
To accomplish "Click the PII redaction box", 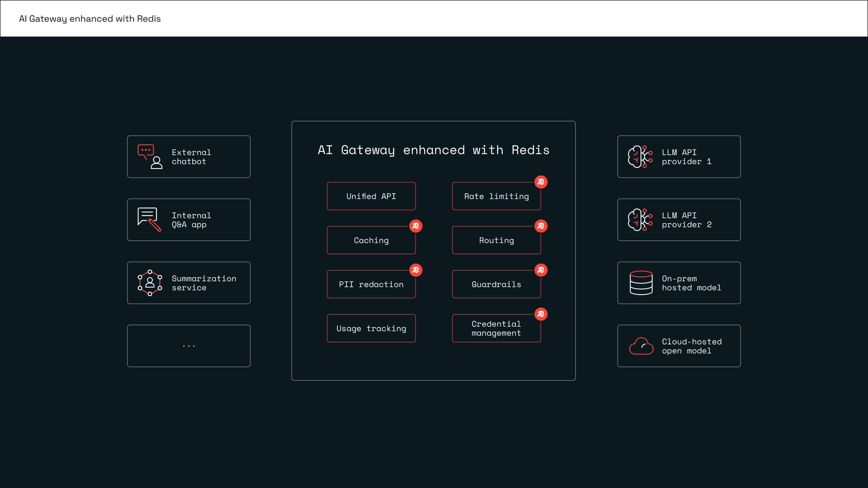I will pos(371,285).
